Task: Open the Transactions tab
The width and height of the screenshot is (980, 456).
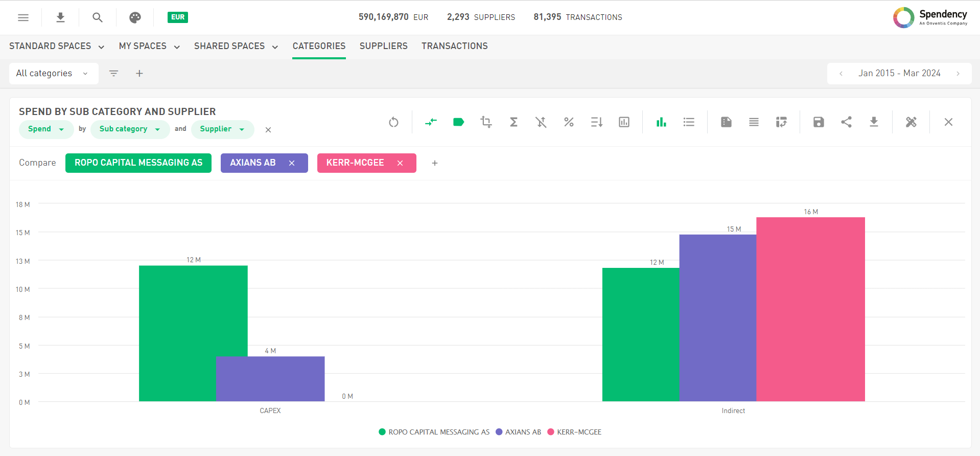Action: pos(454,46)
